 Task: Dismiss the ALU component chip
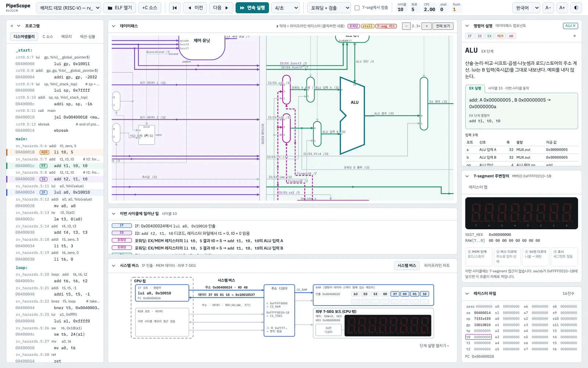[x=570, y=26]
